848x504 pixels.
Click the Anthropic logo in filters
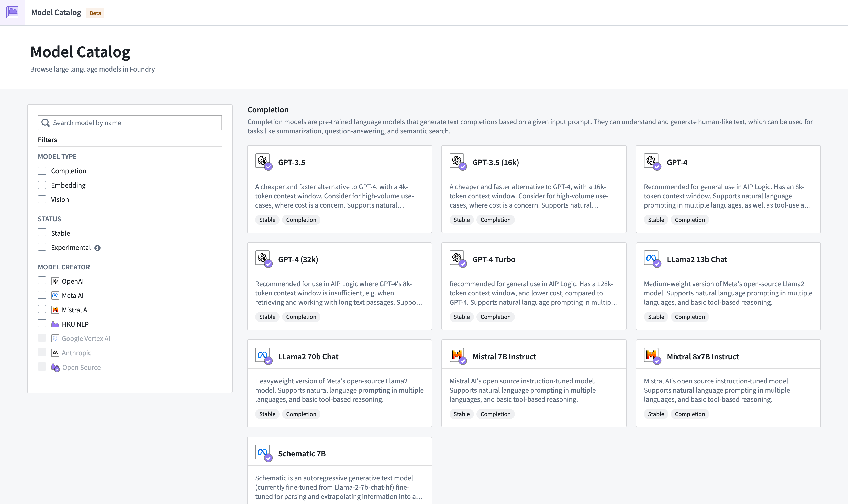pos(55,352)
